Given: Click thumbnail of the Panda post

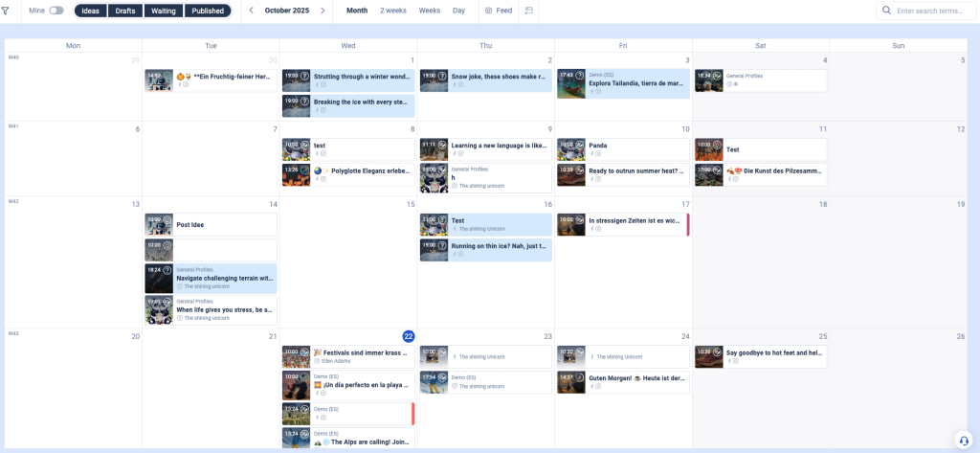Looking at the screenshot, I should [571, 149].
